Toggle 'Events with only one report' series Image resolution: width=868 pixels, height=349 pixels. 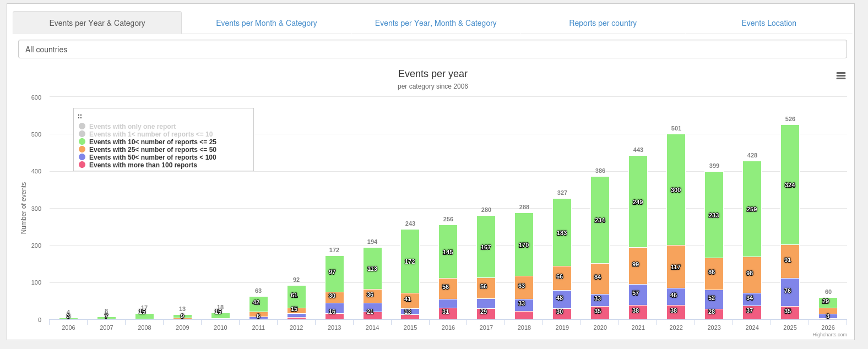132,127
